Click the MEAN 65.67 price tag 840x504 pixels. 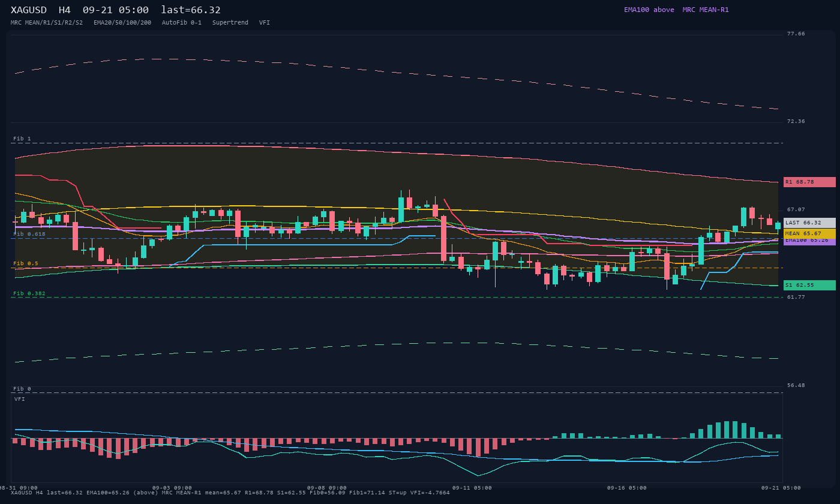click(x=809, y=233)
